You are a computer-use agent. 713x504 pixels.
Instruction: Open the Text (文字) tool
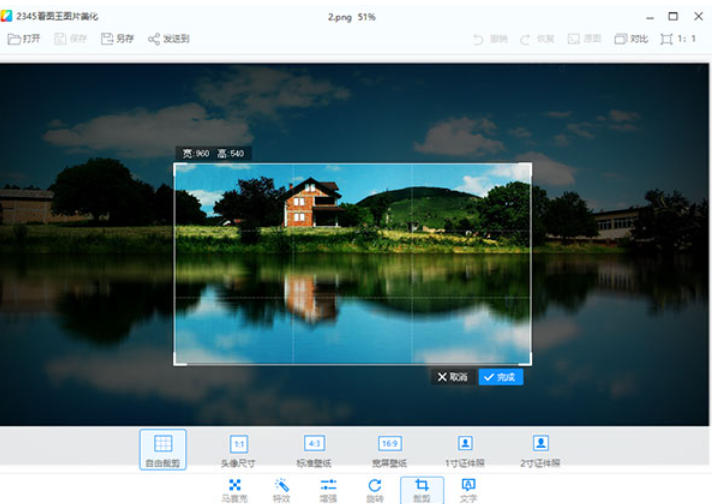point(468,489)
